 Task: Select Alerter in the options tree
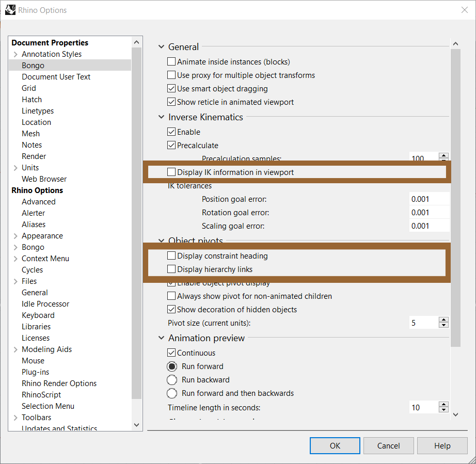[33, 213]
